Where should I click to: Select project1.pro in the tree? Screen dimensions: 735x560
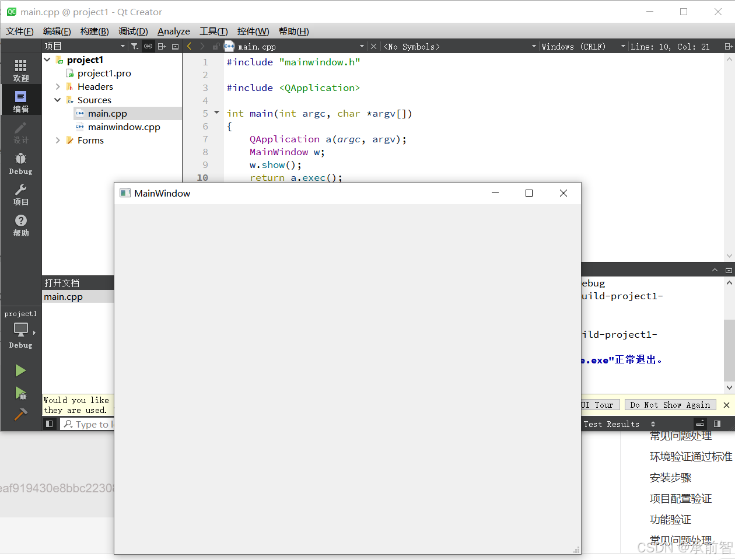point(104,73)
